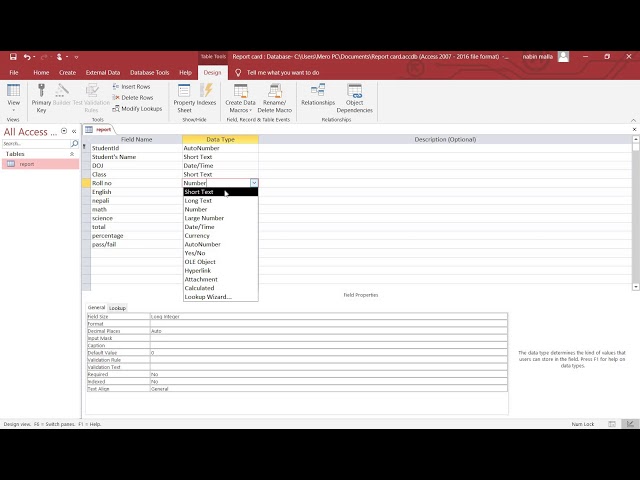Choose Number from the dropdown list

point(220,209)
